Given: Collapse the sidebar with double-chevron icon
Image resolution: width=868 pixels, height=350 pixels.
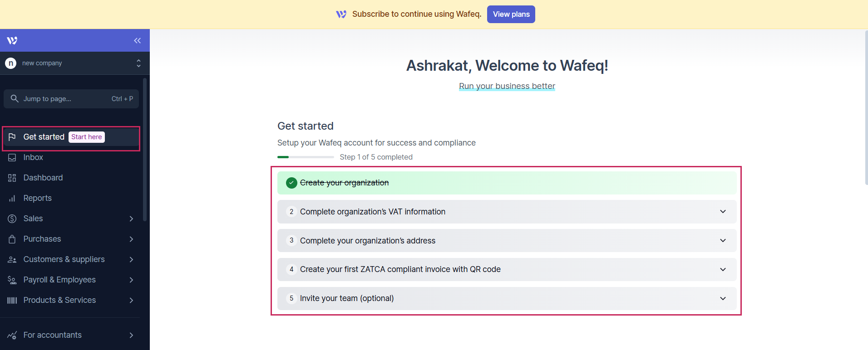Looking at the screenshot, I should pos(137,41).
